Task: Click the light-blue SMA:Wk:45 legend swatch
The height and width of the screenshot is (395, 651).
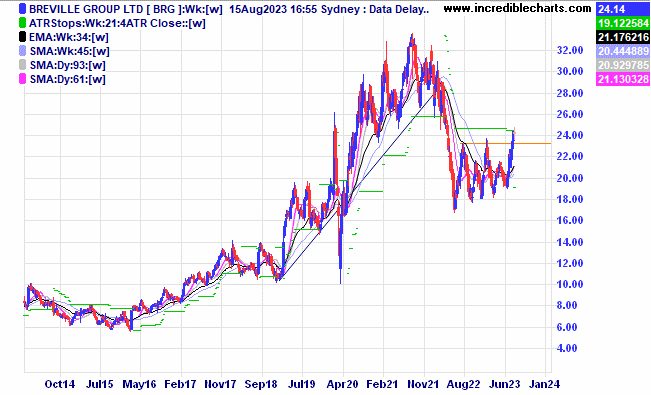Action: [22, 51]
